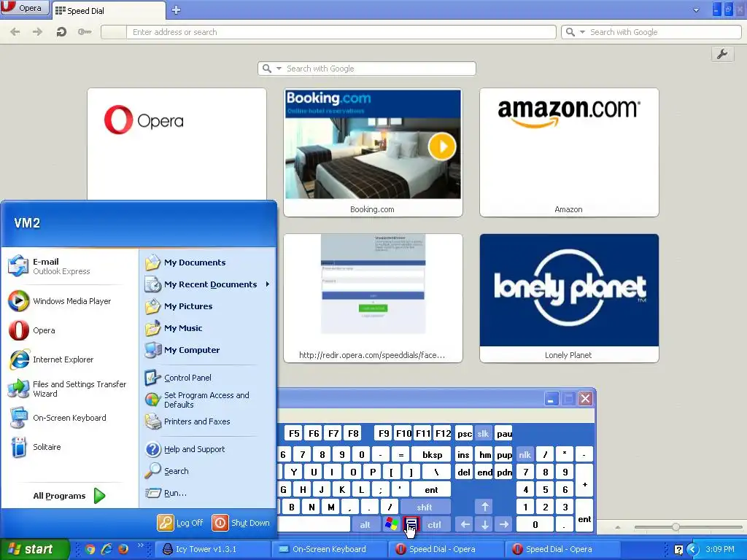This screenshot has height=560, width=747.
Task: Launch Chrome from quick launch
Action: click(x=90, y=549)
